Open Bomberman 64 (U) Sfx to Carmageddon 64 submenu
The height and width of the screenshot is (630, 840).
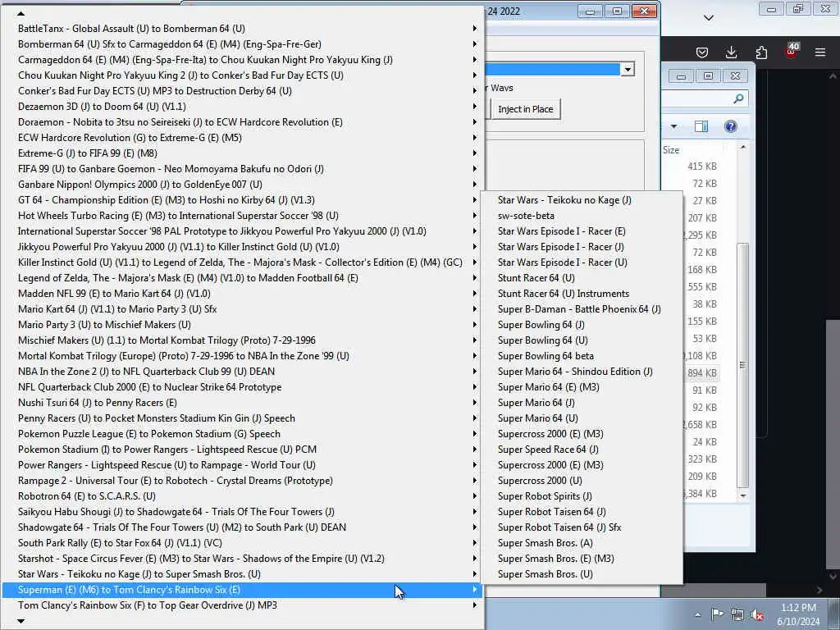(x=243, y=44)
